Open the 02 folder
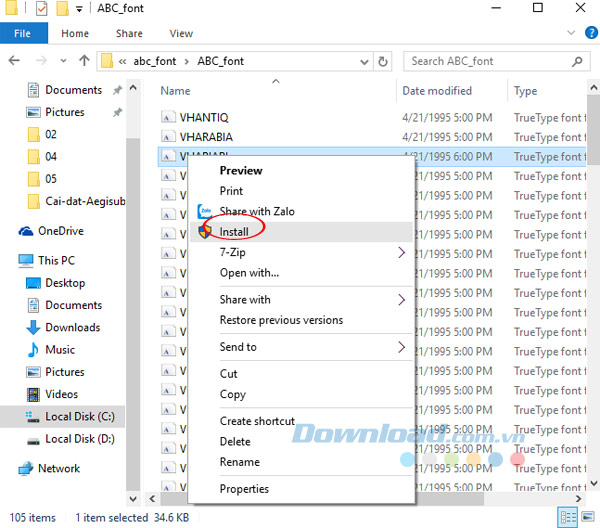 [51, 134]
